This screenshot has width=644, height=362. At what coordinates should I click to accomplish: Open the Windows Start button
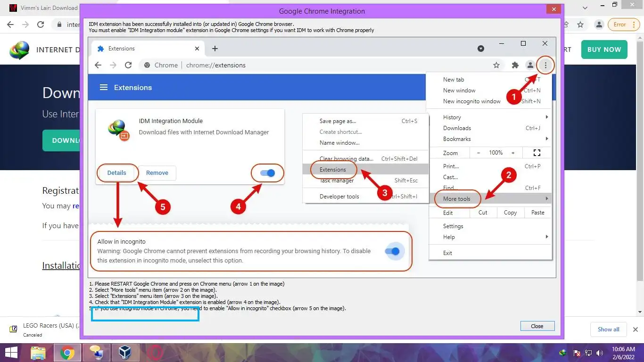pos(11,353)
